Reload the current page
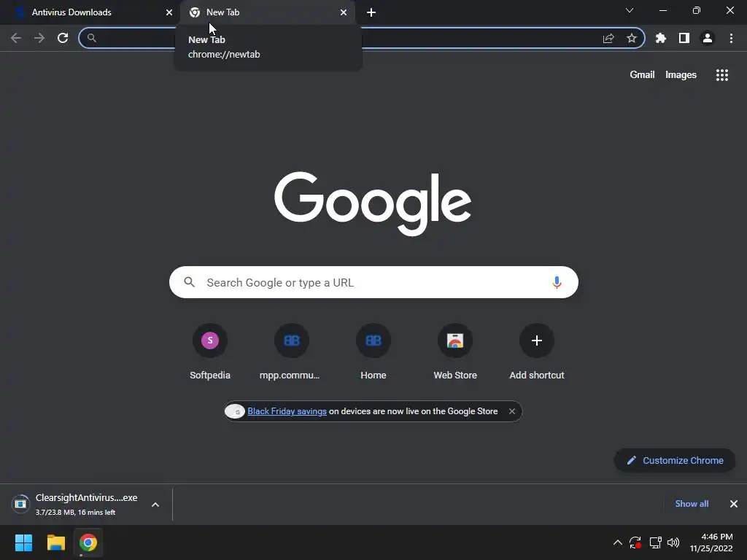 (63, 38)
